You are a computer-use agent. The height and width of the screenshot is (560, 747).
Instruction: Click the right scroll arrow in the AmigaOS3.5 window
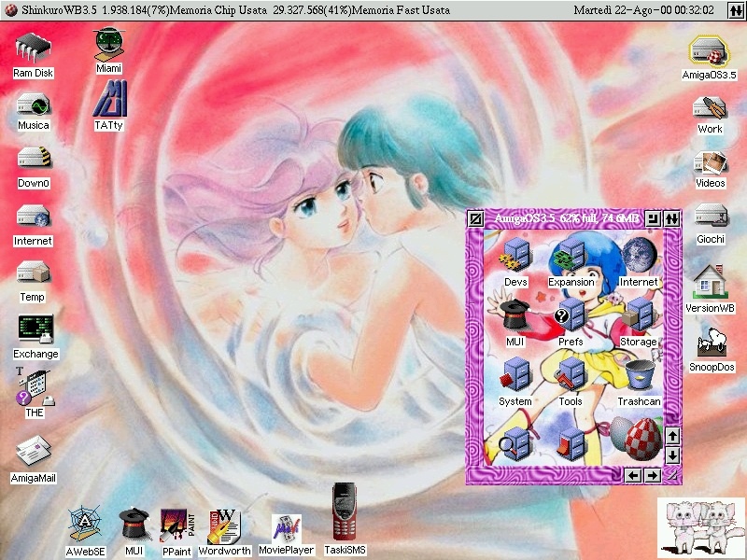pos(653,475)
